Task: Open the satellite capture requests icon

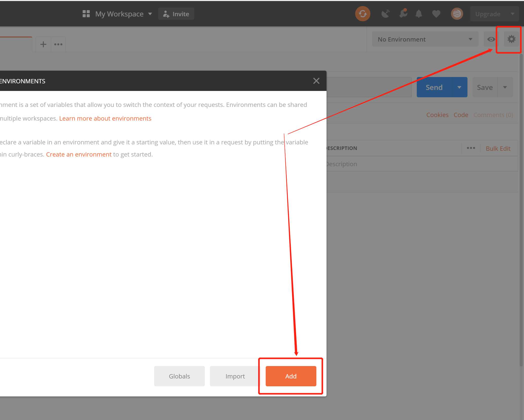Action: pos(385,14)
